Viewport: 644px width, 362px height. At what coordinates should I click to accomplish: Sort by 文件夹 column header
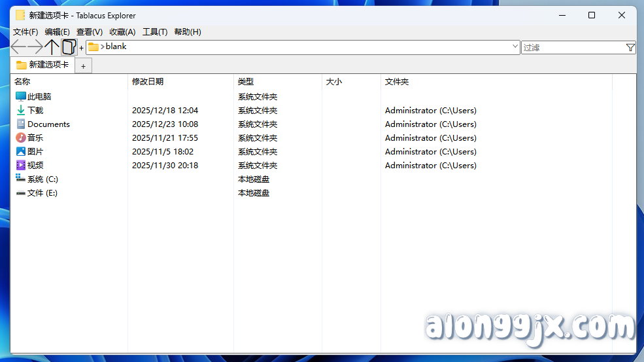[496, 81]
